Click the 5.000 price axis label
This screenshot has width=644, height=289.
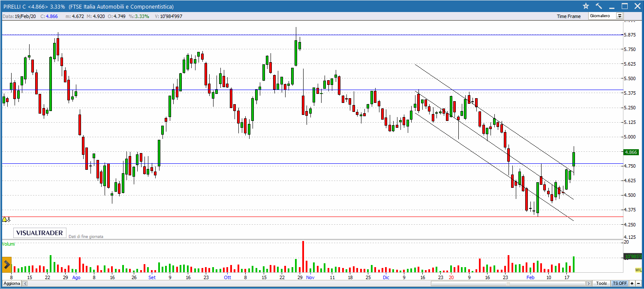[x=629, y=137]
